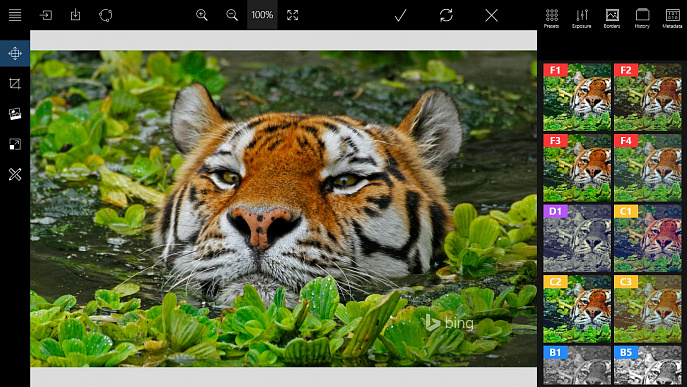Image resolution: width=687 pixels, height=387 pixels.
Task: Set zoom to 100%
Action: point(262,15)
